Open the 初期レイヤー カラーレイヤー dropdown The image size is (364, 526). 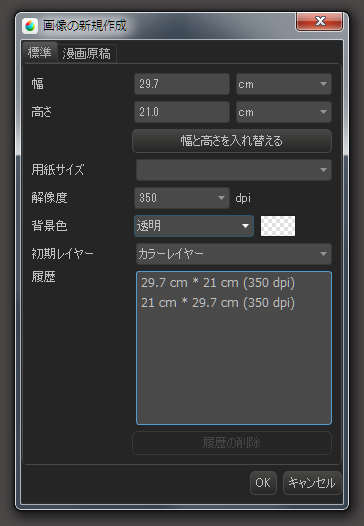click(x=234, y=254)
